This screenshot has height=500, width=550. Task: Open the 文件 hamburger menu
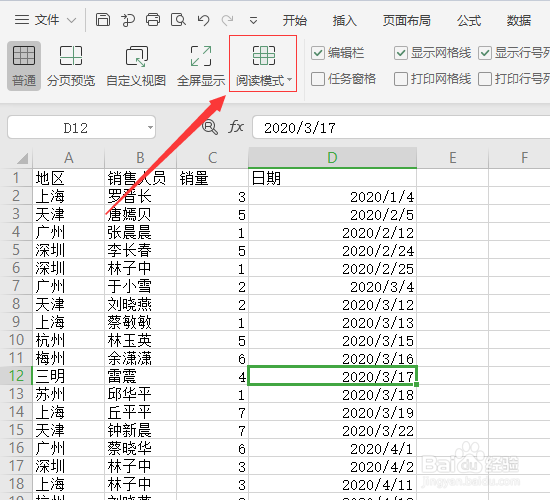coord(22,20)
